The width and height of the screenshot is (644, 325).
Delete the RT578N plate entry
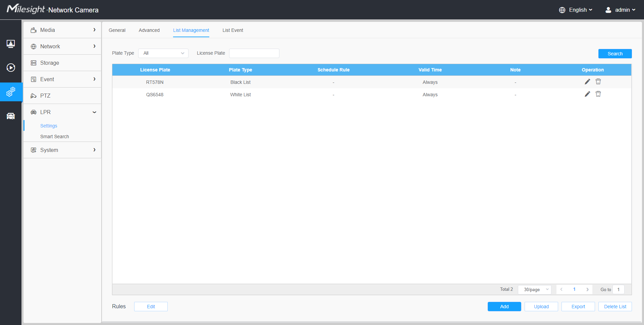coord(598,82)
